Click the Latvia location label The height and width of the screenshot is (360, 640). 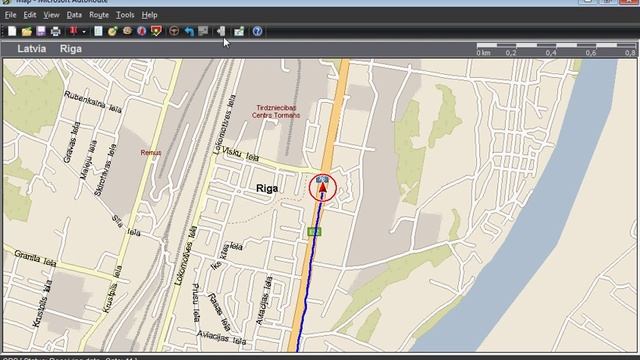coord(31,49)
